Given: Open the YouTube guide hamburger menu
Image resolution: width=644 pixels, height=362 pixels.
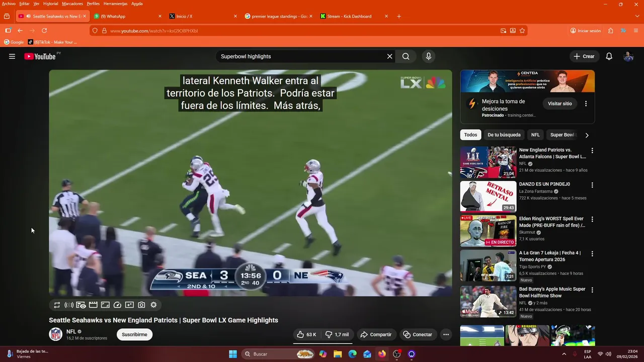Looking at the screenshot, I should (x=12, y=56).
